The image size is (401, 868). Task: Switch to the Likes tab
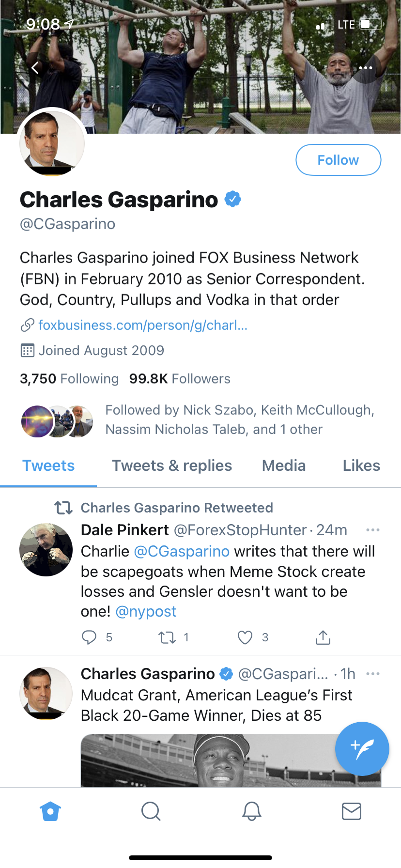coord(361,465)
